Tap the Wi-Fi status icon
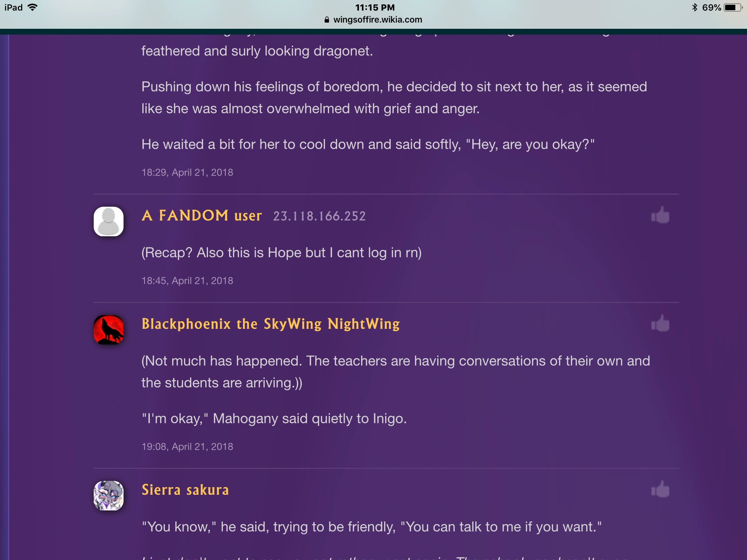Screen dimensions: 747x560 (x=32, y=7)
